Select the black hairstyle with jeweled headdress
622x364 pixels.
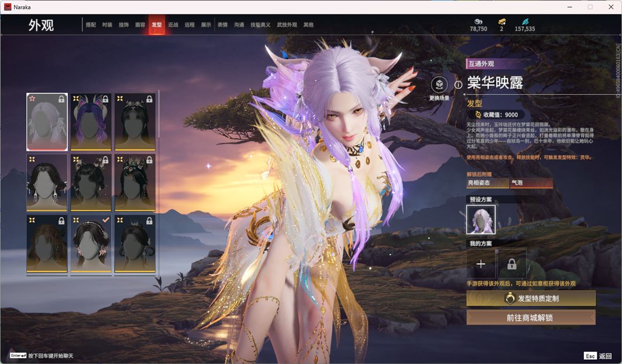pyautogui.click(x=135, y=183)
